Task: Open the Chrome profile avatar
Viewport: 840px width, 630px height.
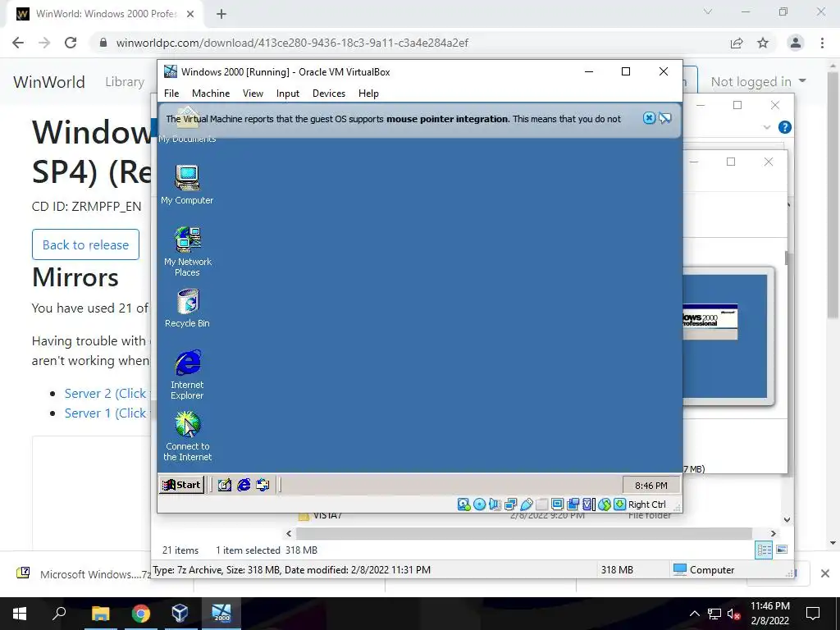Action: click(796, 43)
